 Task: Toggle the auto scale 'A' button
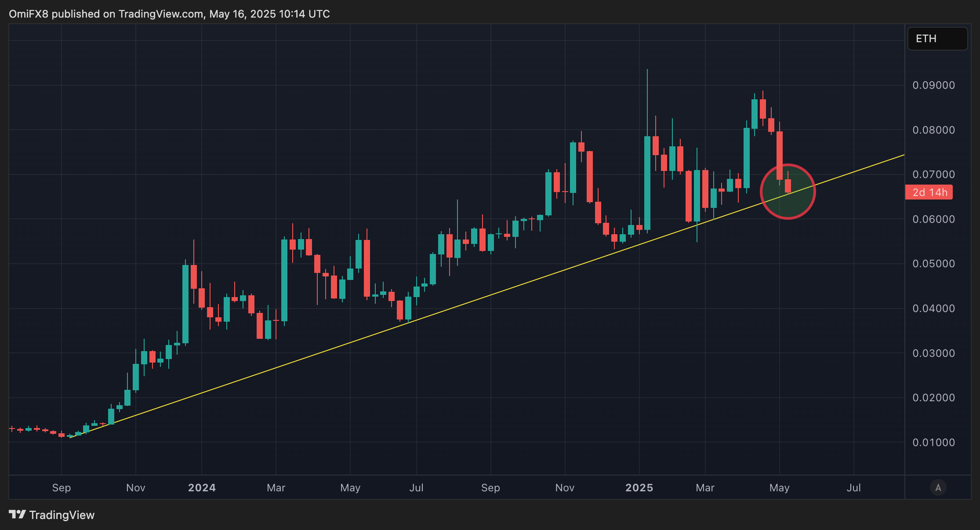click(938, 487)
